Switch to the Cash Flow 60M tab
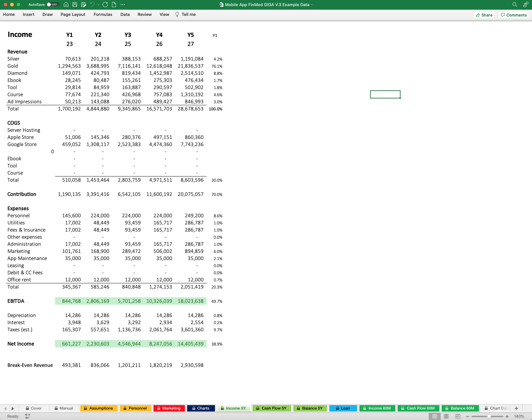532x420 pixels. (x=418, y=408)
